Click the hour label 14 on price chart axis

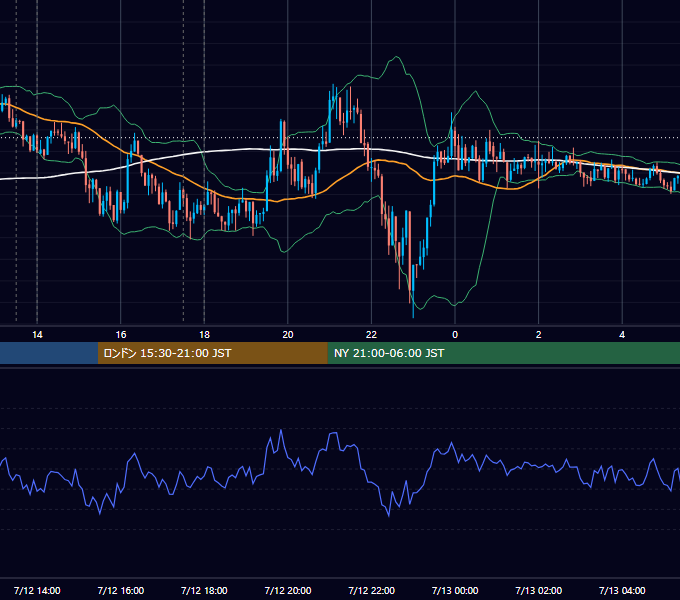[37, 335]
